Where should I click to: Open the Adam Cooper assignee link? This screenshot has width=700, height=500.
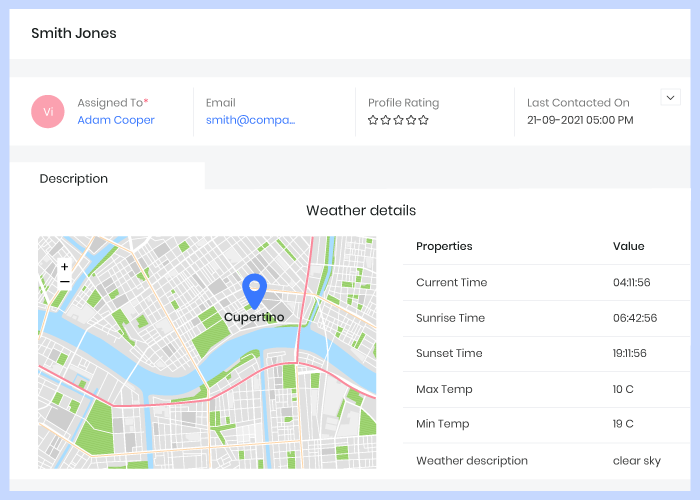click(116, 120)
